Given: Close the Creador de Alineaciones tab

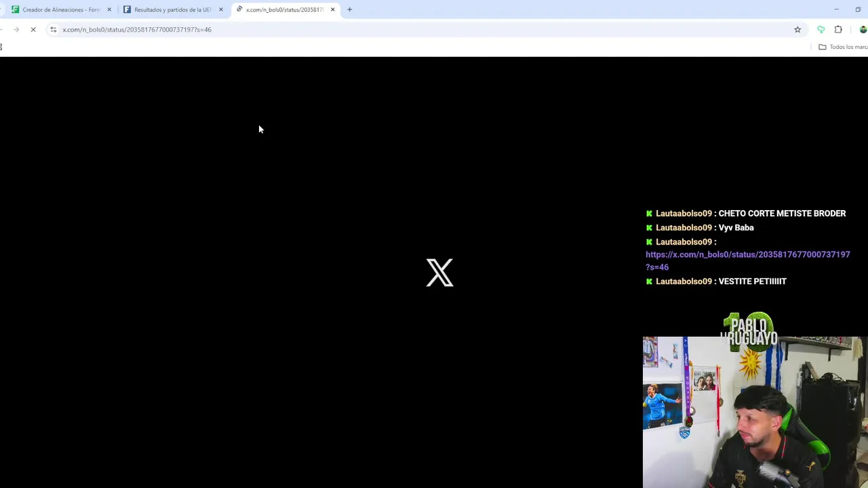Looking at the screenshot, I should [109, 9].
